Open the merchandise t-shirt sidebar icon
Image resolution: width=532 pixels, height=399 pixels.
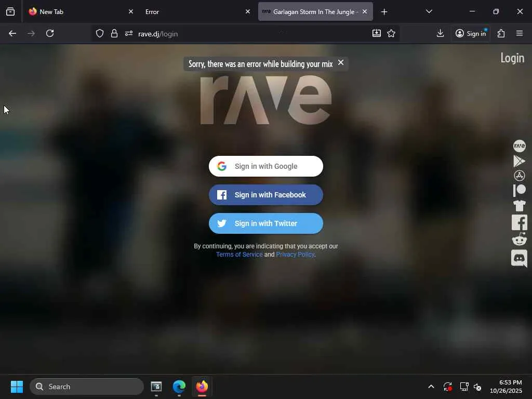519,205
